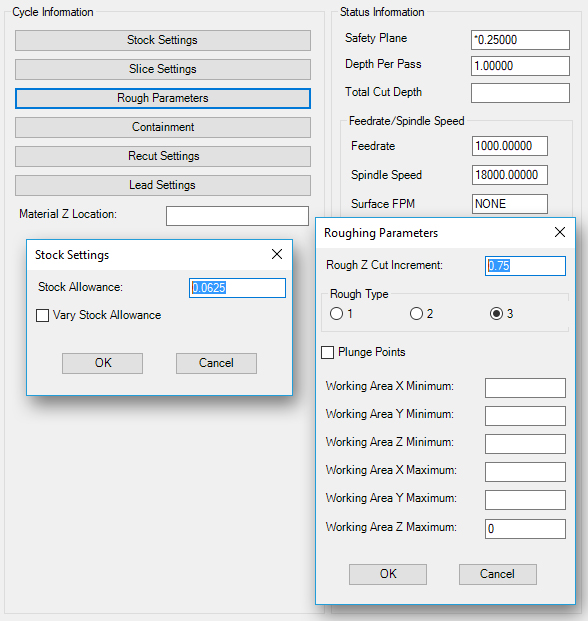Open the Containment settings
The image size is (588, 621).
click(163, 127)
